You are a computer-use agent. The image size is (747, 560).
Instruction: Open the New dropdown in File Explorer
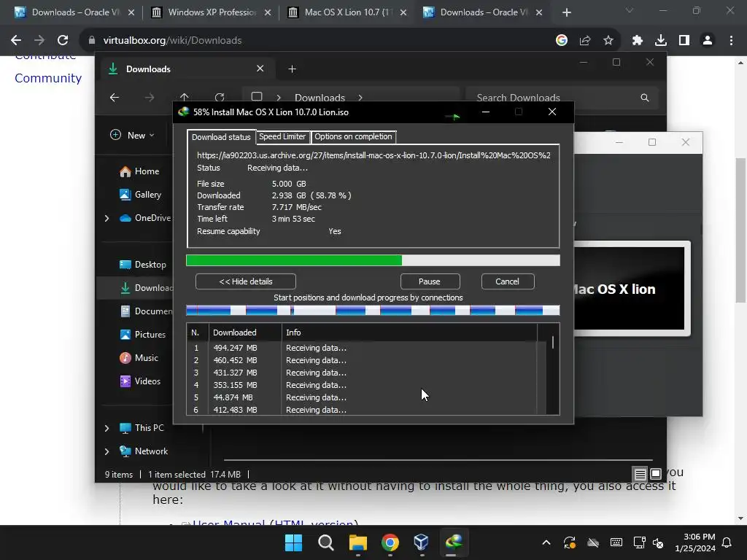[x=133, y=135]
